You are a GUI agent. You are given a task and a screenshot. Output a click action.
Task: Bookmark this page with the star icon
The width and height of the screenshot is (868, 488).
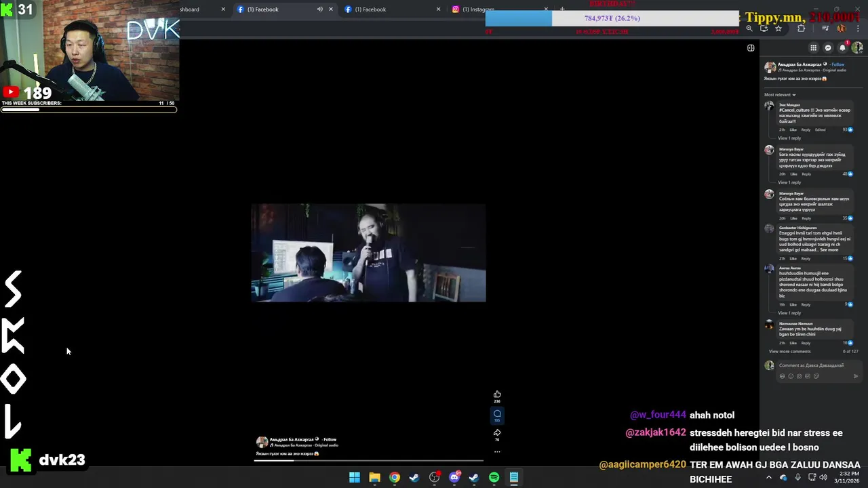[x=778, y=28]
